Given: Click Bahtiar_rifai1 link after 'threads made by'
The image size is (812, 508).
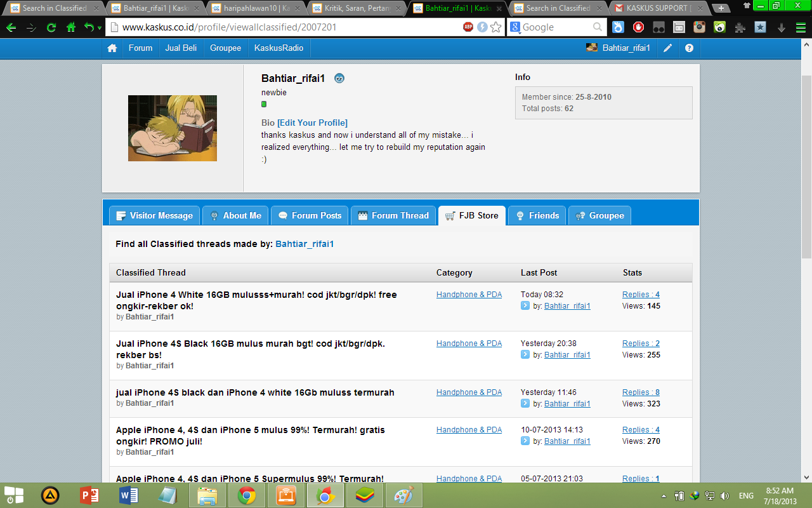Looking at the screenshot, I should tap(304, 244).
